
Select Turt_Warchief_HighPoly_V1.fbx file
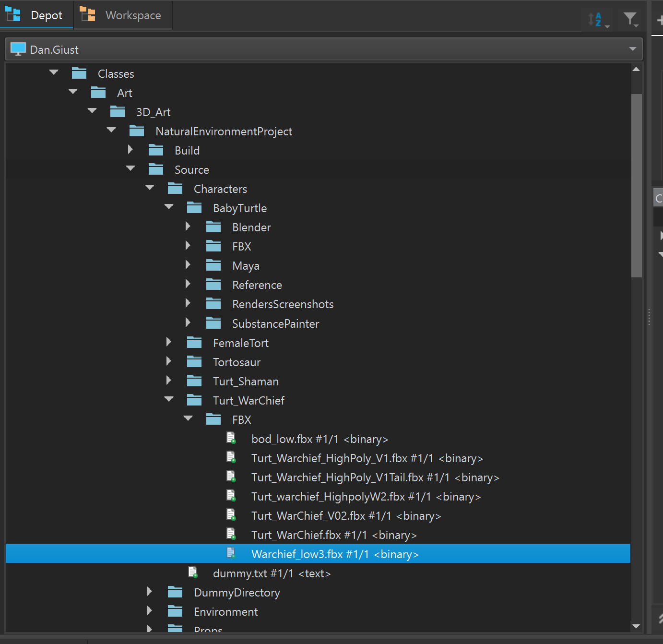click(x=367, y=458)
